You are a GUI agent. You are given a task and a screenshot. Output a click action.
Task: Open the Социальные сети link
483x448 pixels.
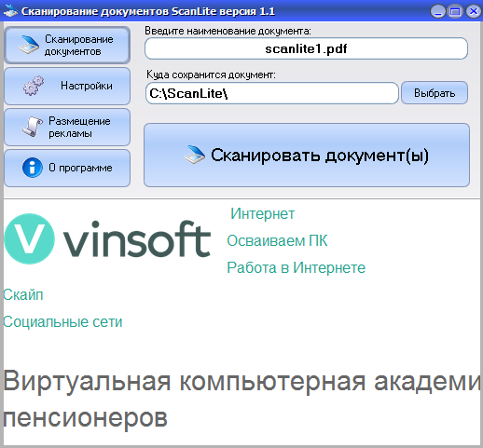pos(62,321)
